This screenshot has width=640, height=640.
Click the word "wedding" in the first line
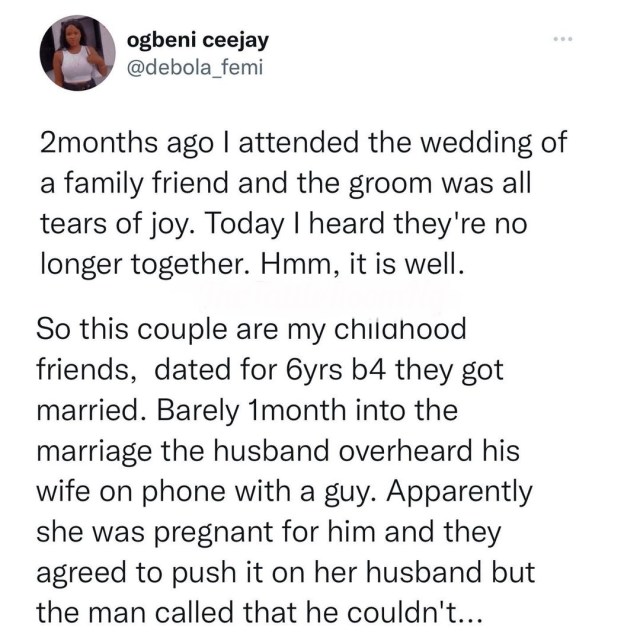point(450,144)
